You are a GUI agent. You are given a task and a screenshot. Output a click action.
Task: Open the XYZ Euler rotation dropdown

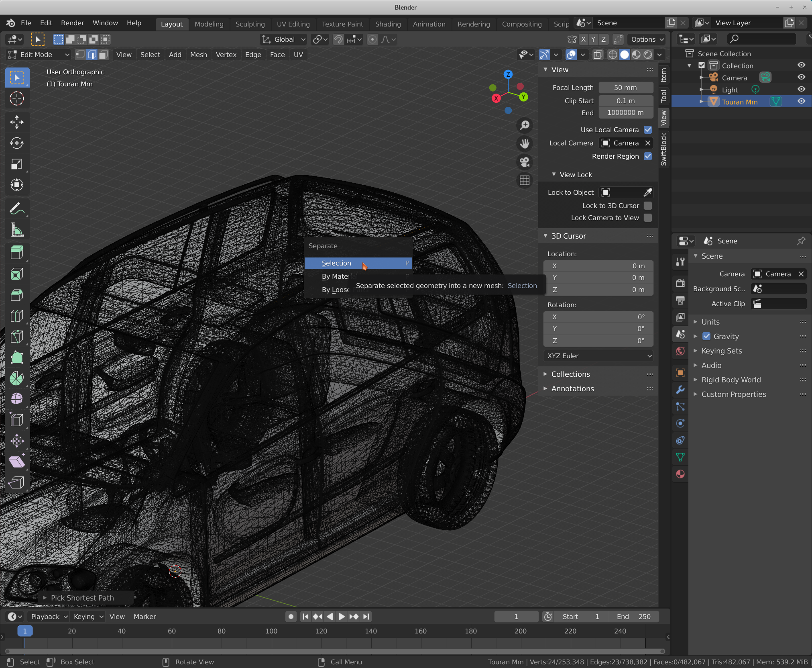point(598,356)
